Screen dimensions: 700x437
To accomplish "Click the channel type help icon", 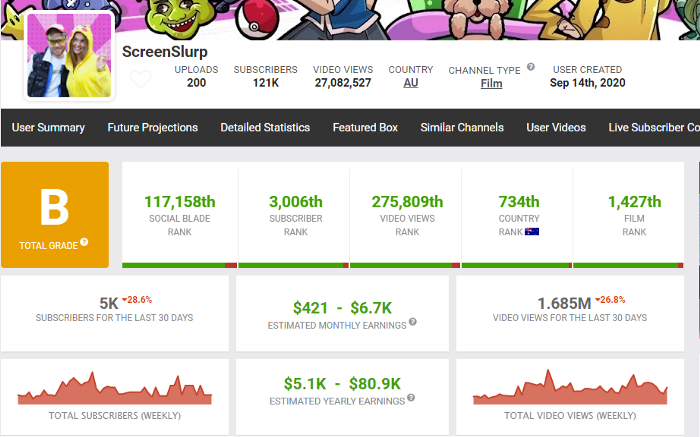I will coord(531,67).
